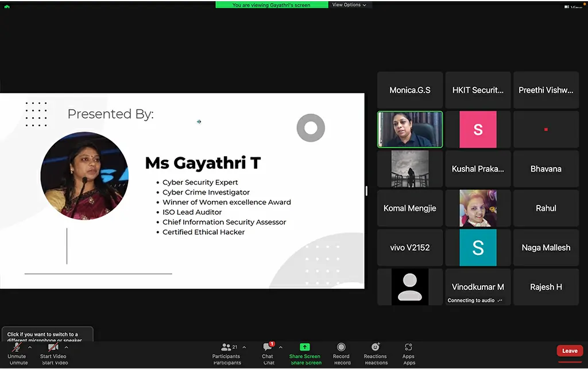Select the pink-haired selfie participant tile
588x369 pixels.
(x=478, y=208)
